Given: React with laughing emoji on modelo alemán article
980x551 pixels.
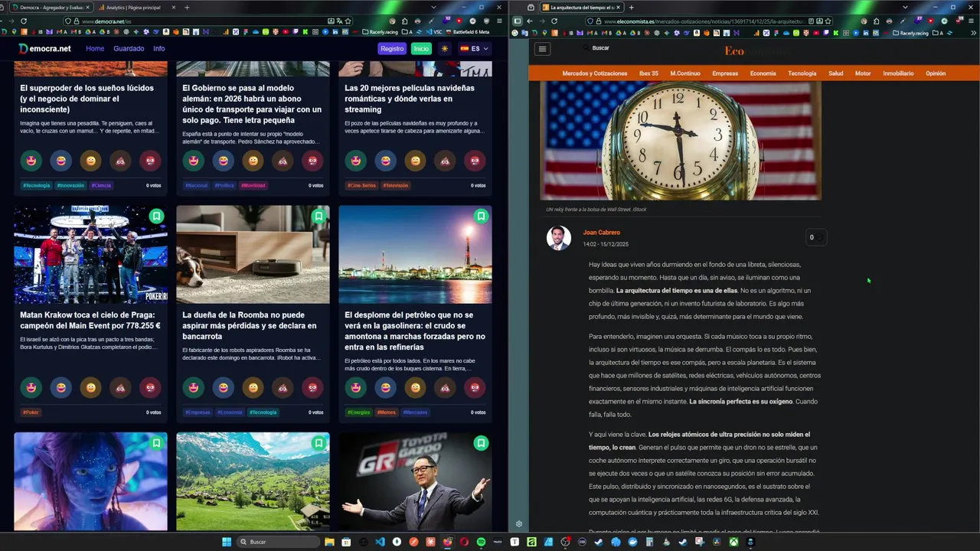Looking at the screenshot, I should [x=224, y=161].
